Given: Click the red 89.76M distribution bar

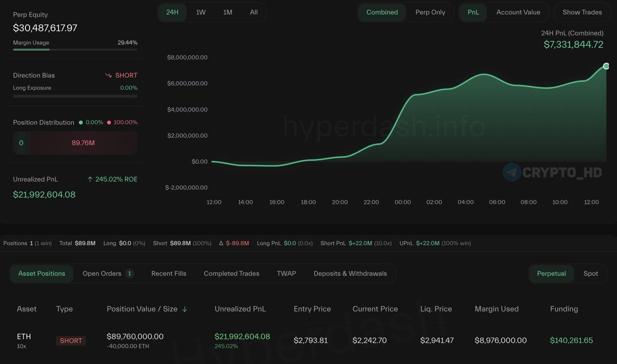Looking at the screenshot, I should point(83,143).
